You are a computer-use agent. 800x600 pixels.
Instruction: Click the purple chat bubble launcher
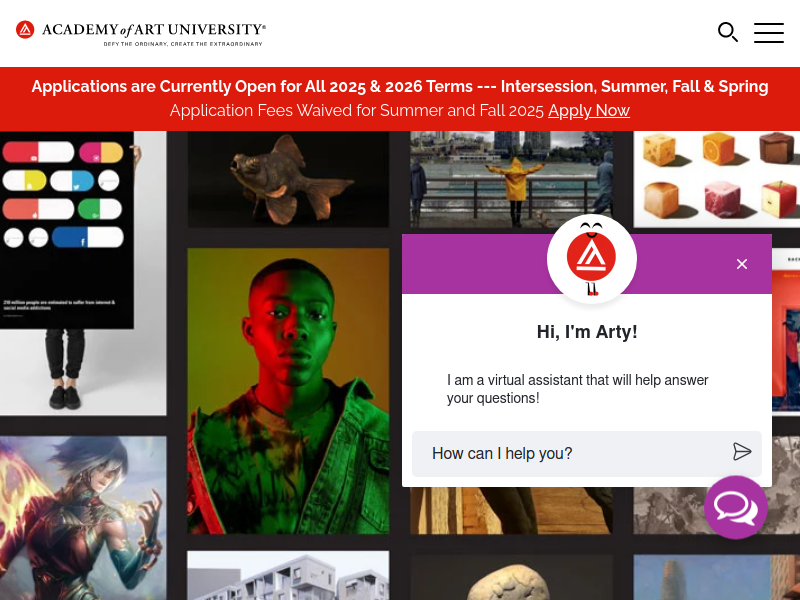coord(736,507)
